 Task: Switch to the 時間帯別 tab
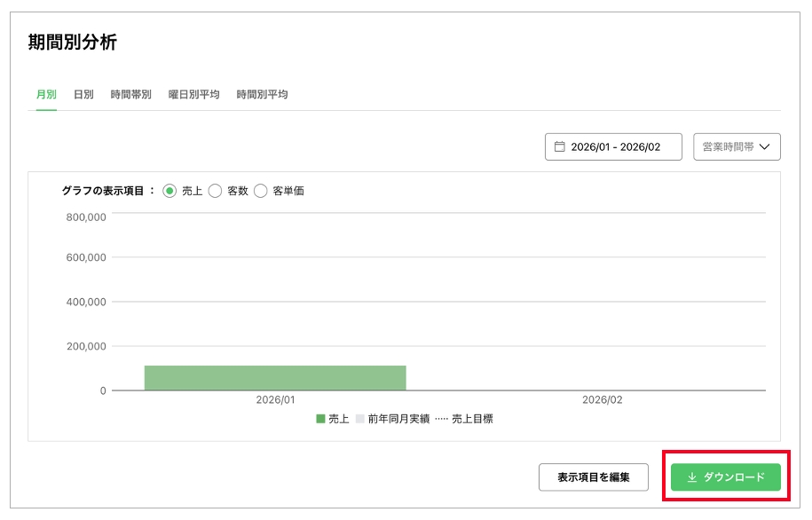(130, 94)
